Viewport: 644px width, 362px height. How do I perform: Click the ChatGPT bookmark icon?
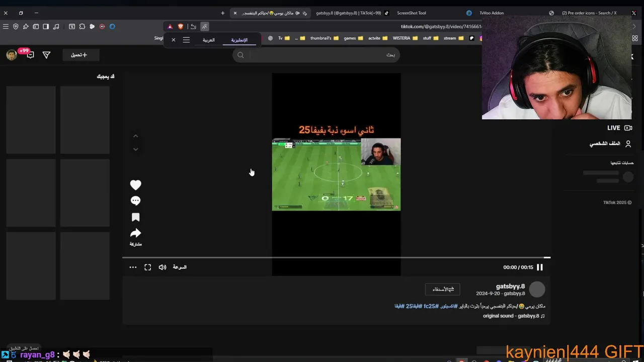tap(270, 38)
